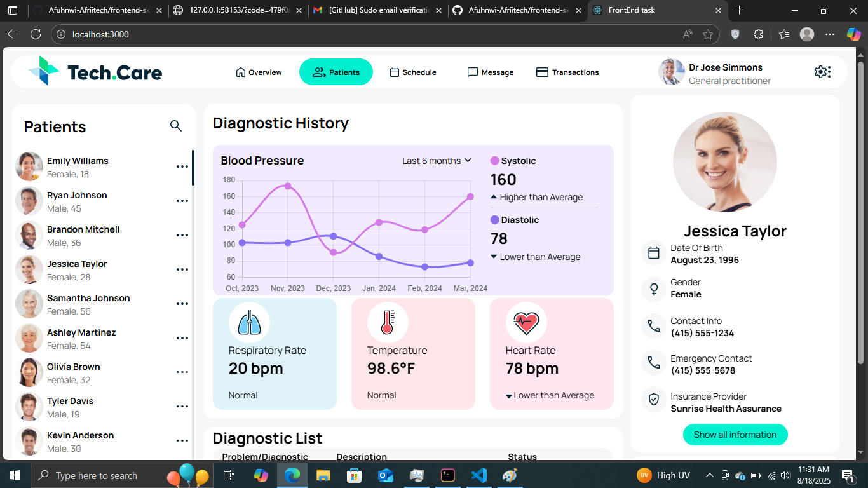Viewport: 868px width, 488px height.
Task: Open browser favorites star icon
Action: tap(708, 34)
